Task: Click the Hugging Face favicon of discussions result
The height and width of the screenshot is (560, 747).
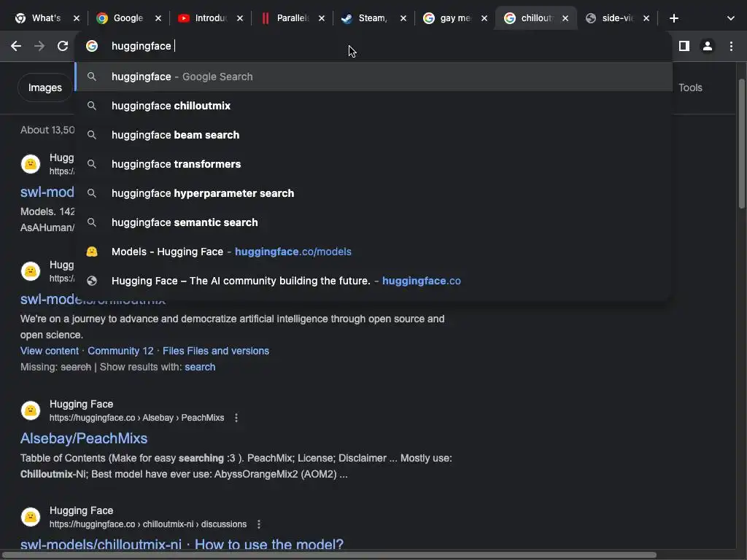Action: (x=31, y=517)
